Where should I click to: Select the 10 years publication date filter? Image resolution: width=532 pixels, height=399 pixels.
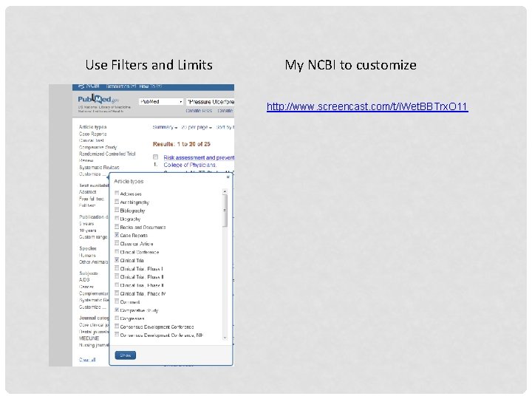87,231
